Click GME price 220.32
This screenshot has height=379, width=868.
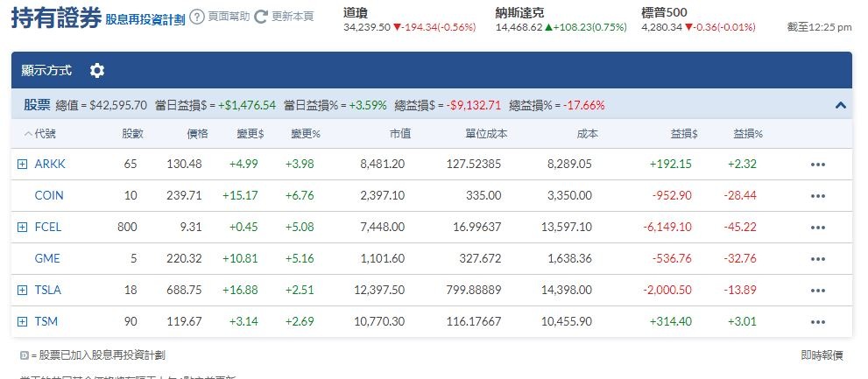184,258
